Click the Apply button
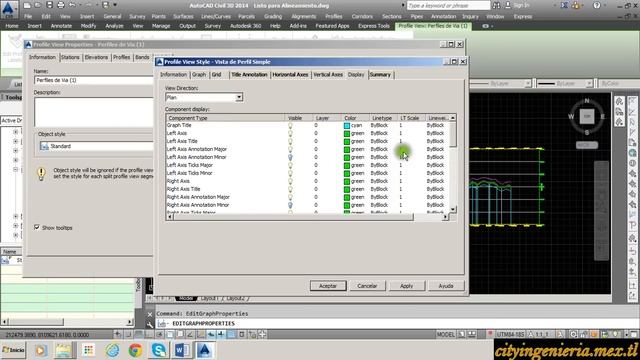The height and width of the screenshot is (360, 640). coord(407,286)
